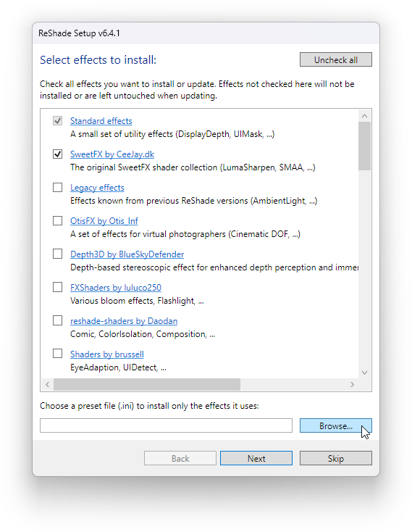
Task: Click the vertical scrollbar thumb
Action: [364, 146]
